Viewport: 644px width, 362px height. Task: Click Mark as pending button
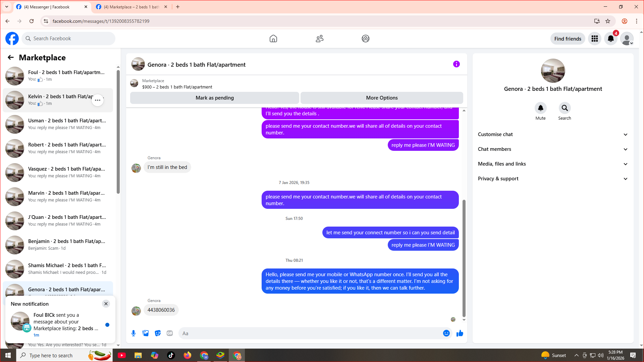[215, 98]
